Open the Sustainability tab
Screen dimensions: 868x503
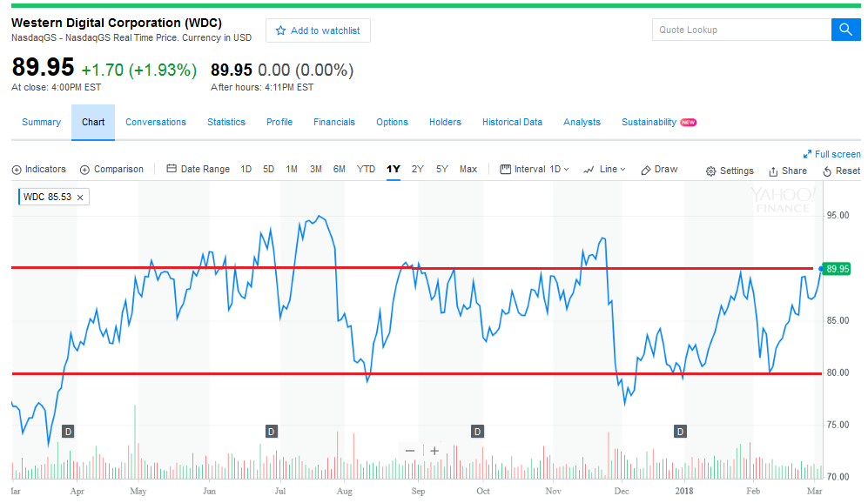coord(649,123)
